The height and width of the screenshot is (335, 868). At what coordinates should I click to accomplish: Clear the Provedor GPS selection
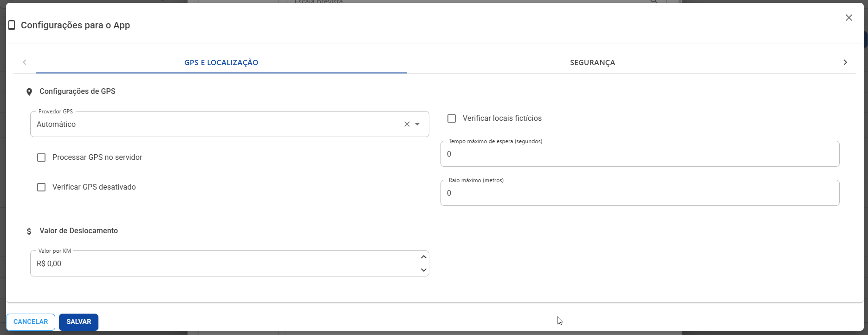pyautogui.click(x=407, y=124)
